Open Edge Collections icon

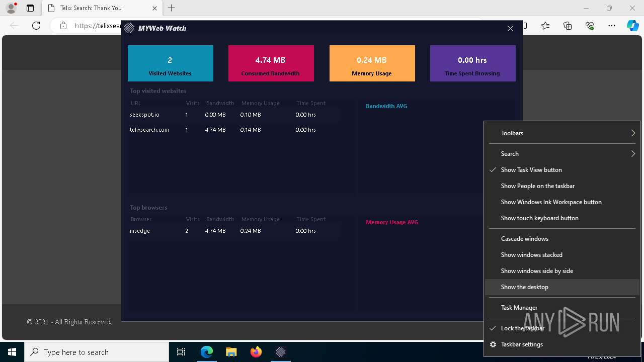click(568, 26)
